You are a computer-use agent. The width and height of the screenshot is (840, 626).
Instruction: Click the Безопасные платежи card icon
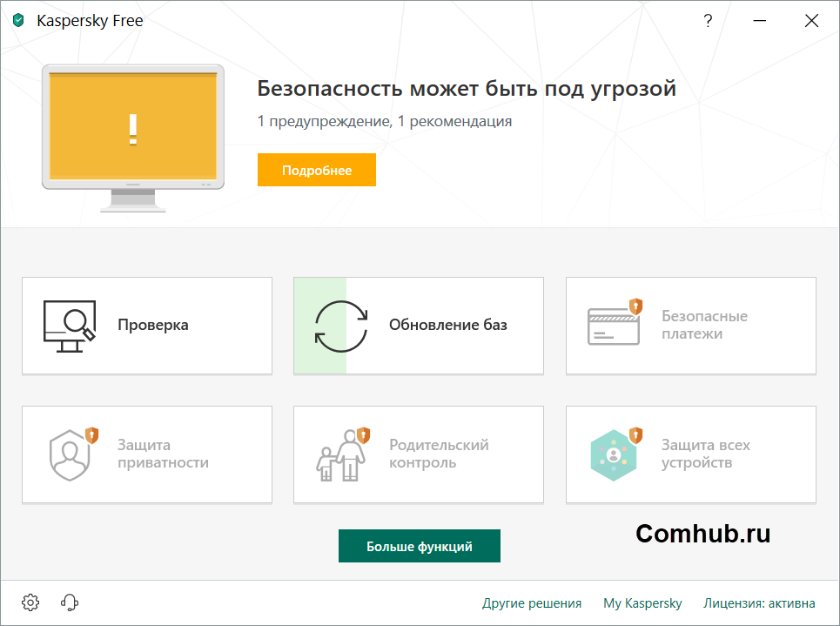point(615,322)
